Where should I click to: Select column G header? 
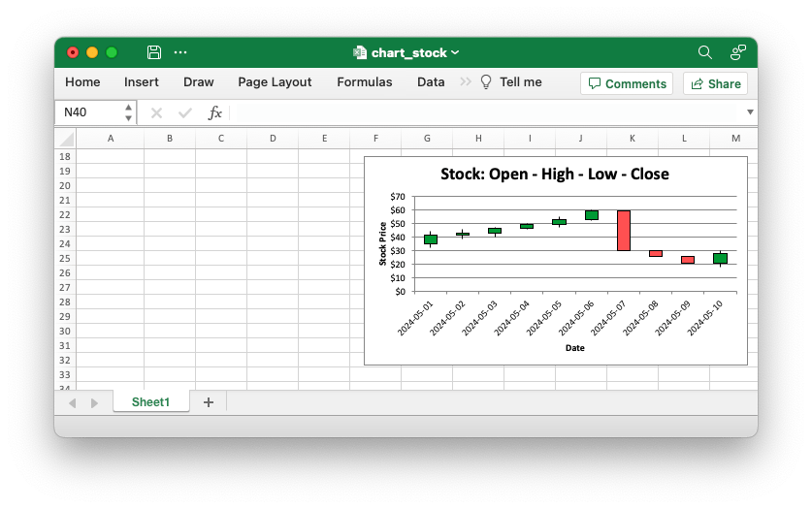click(x=427, y=139)
